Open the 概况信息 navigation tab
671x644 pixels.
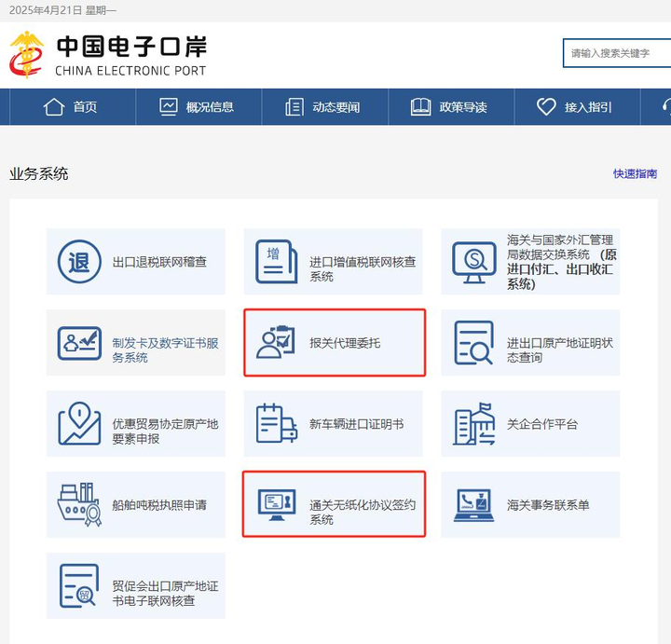tap(199, 106)
